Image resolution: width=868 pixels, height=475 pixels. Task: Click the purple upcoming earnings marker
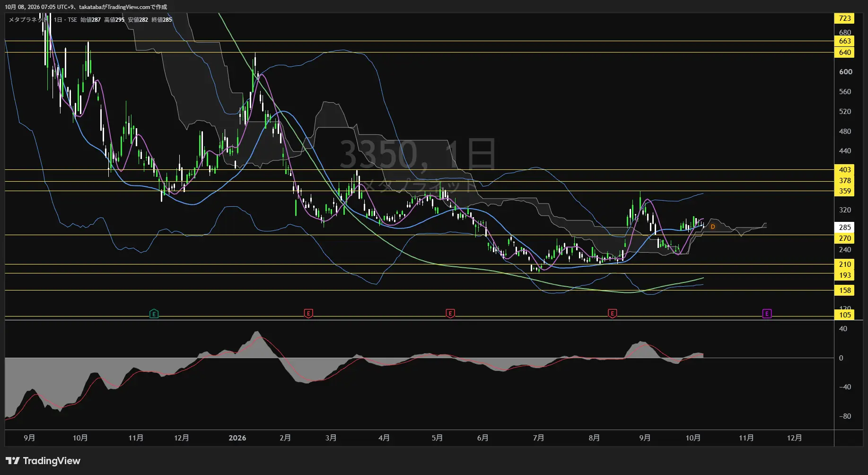coord(767,314)
